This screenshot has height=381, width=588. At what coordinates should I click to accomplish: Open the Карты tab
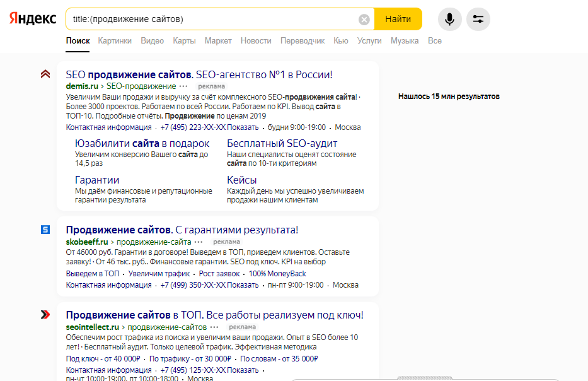(184, 41)
